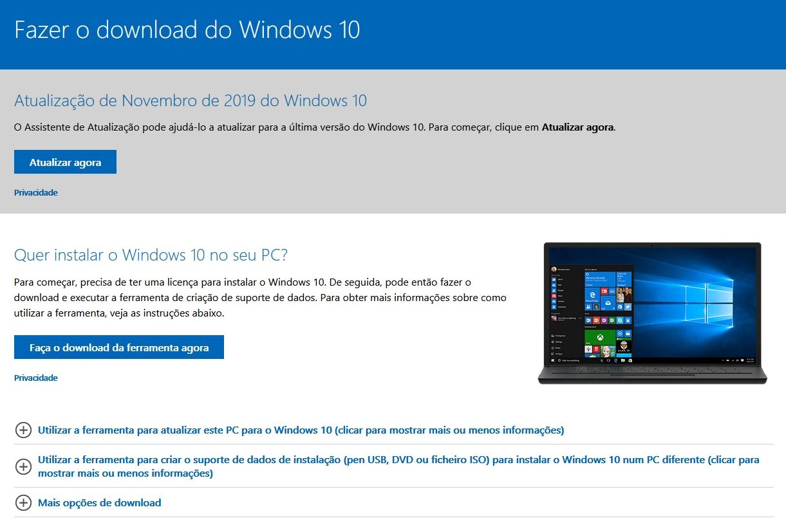The image size is (786, 532).
Task: Expand the 'Mais opções de download' plus icon
Action: tap(23, 503)
